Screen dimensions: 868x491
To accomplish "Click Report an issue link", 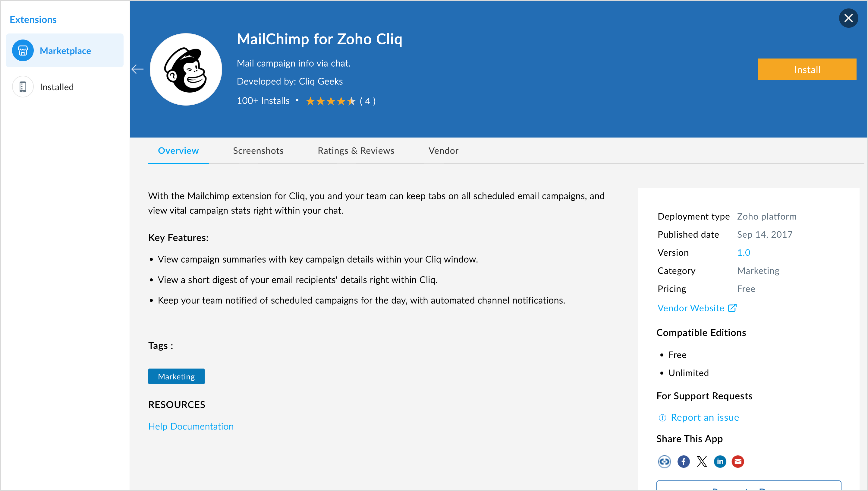I will click(x=705, y=417).
